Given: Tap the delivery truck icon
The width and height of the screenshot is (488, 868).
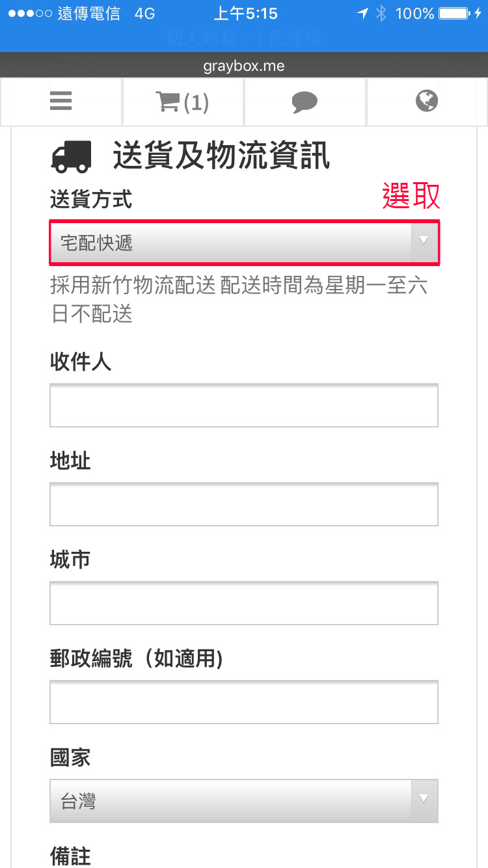Looking at the screenshot, I should click(70, 157).
